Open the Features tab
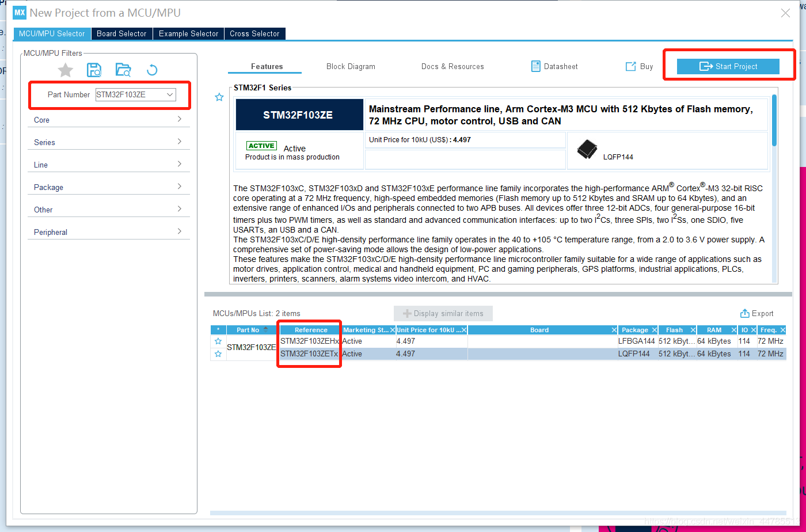 pos(267,67)
